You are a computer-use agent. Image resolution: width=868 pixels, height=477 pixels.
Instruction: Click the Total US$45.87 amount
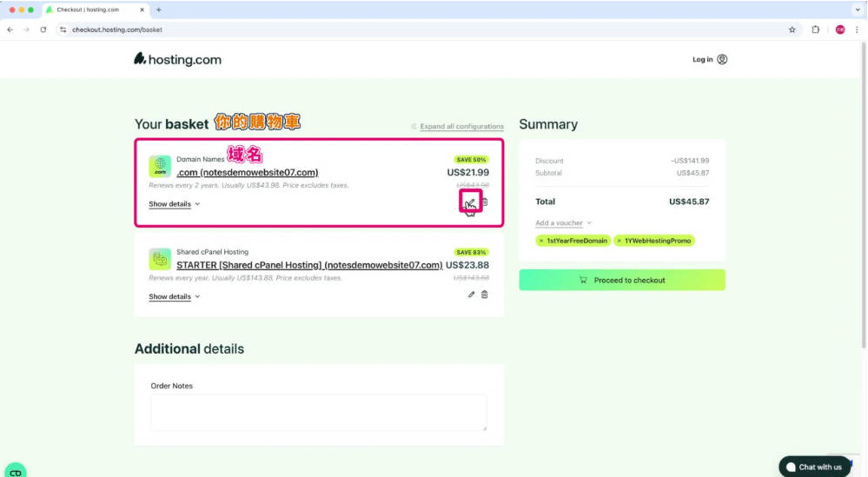[x=689, y=202]
